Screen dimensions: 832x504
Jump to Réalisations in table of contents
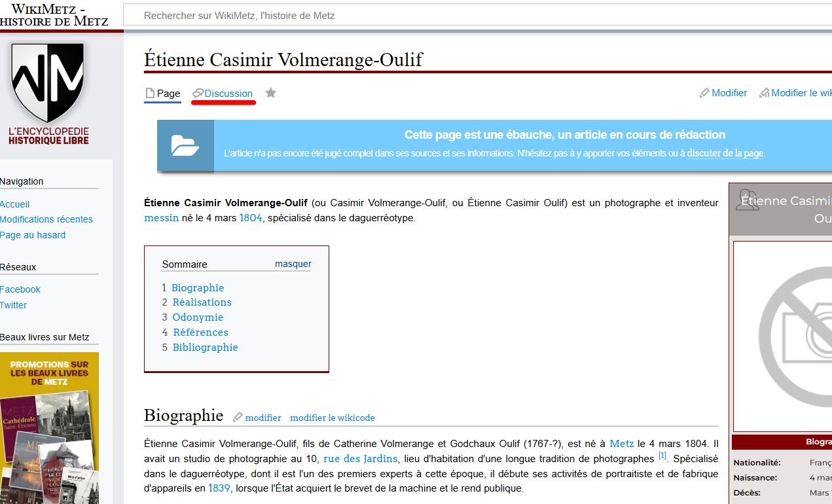click(202, 302)
